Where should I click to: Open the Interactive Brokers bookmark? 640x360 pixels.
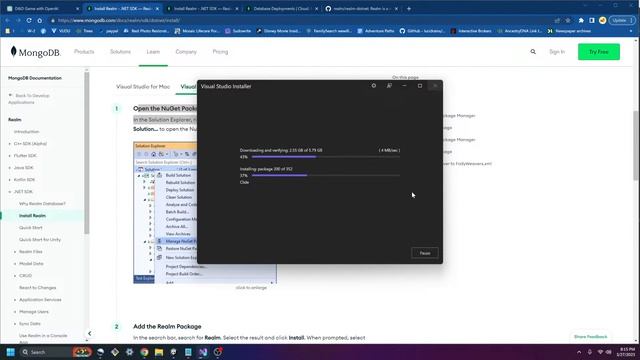[471, 31]
